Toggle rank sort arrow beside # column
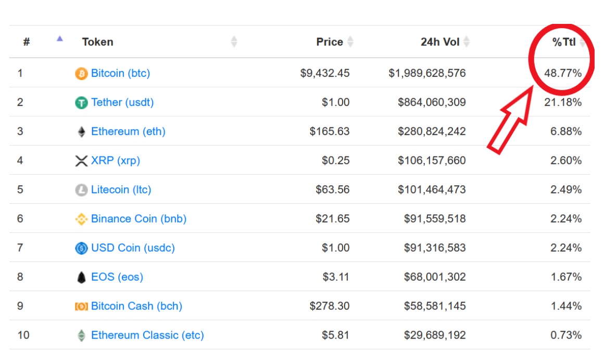 pyautogui.click(x=60, y=39)
